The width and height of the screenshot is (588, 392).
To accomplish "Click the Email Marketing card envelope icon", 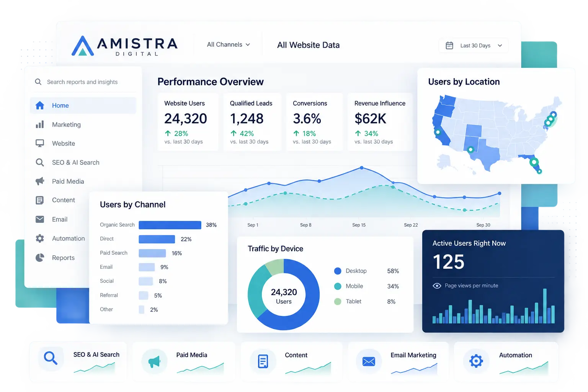I will click(x=369, y=361).
